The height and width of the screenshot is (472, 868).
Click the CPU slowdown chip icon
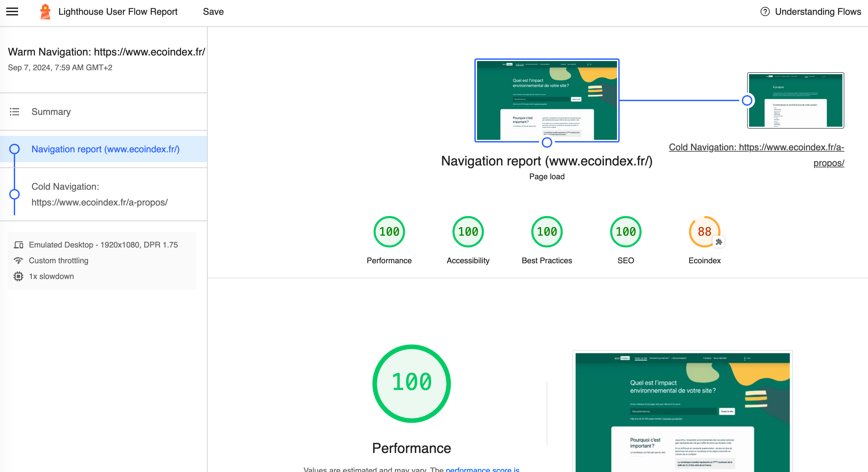click(18, 276)
